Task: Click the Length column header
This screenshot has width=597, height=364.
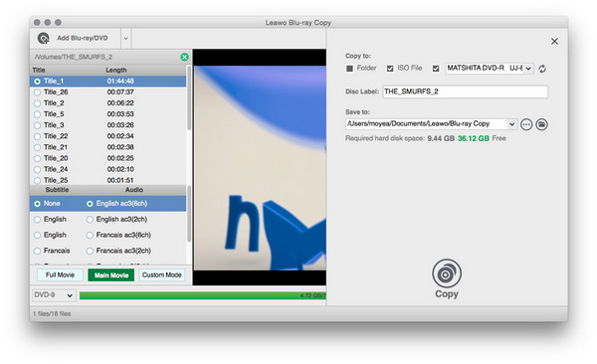Action: 116,70
